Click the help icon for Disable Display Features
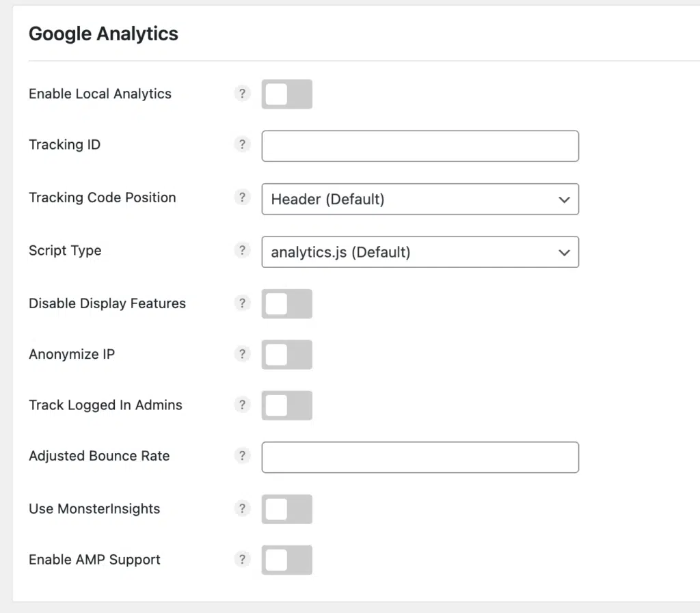700x613 pixels. pyautogui.click(x=242, y=303)
